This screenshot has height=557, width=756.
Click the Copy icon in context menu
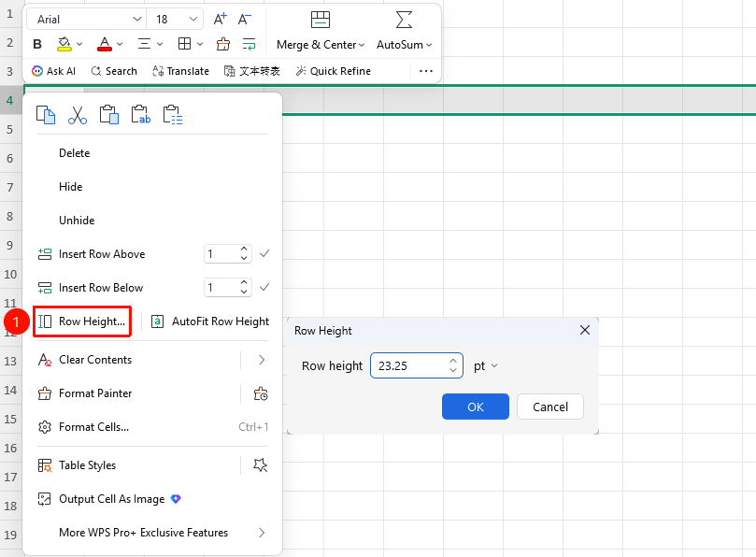[x=46, y=115]
